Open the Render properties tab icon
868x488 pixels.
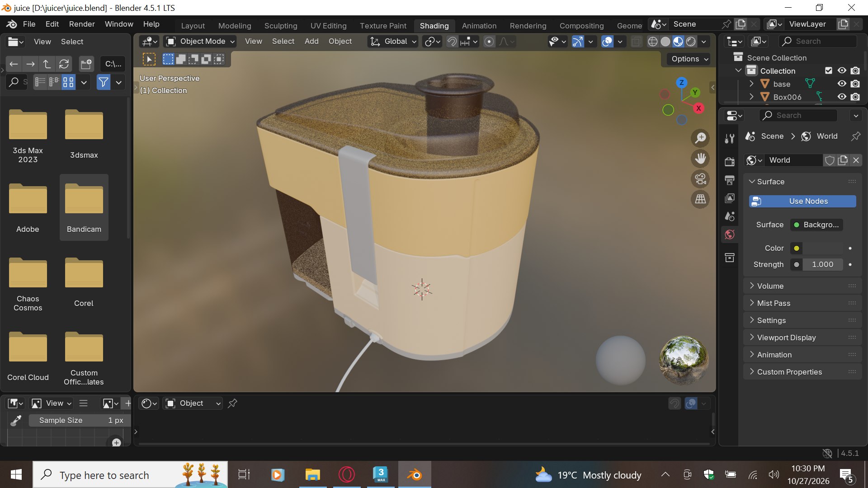(x=729, y=162)
